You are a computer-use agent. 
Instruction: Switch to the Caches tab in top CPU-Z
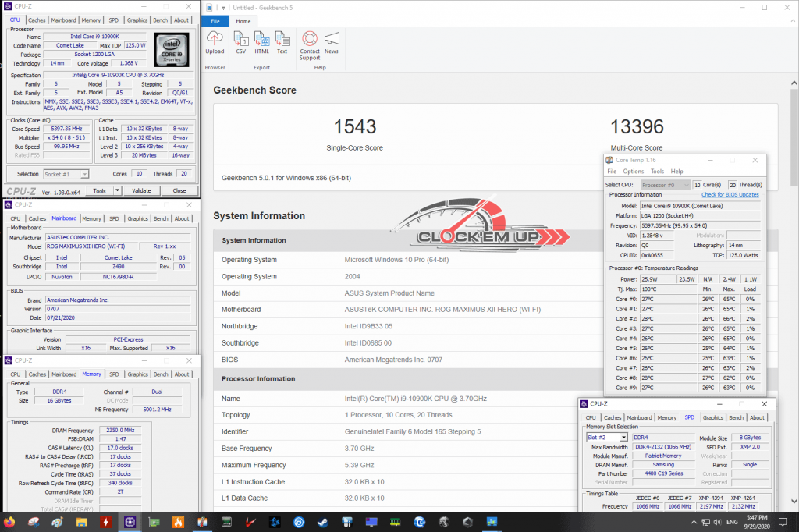pos(37,20)
